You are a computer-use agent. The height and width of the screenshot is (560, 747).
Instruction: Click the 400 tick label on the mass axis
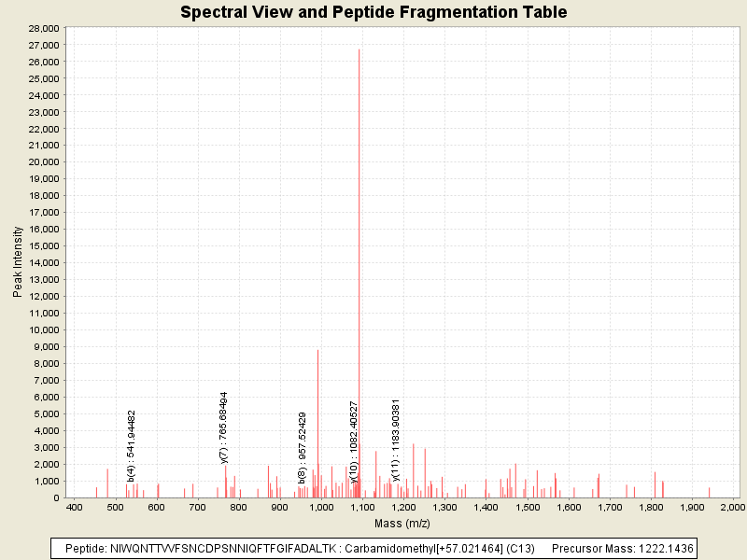(x=75, y=507)
